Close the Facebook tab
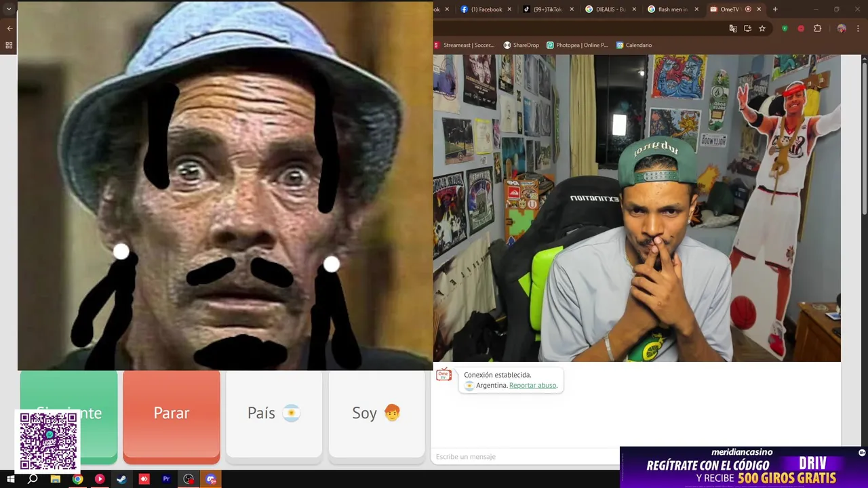Image resolution: width=868 pixels, height=488 pixels. click(509, 9)
